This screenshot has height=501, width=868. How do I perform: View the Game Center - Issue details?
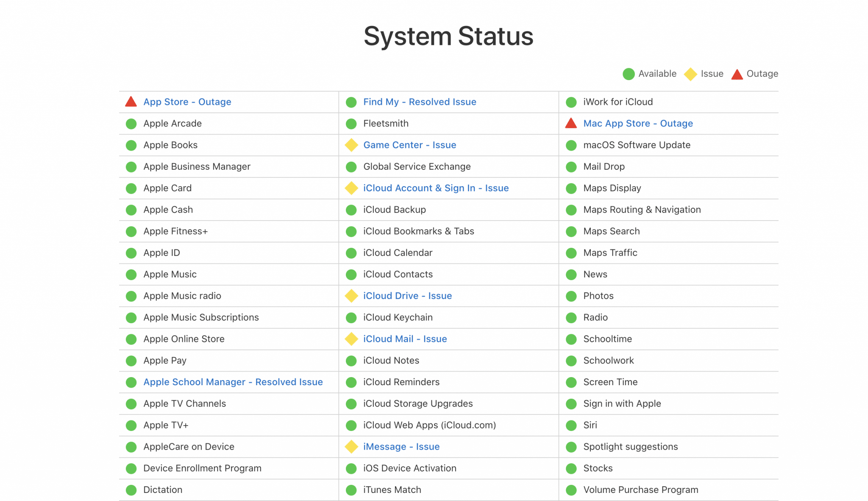[409, 145]
